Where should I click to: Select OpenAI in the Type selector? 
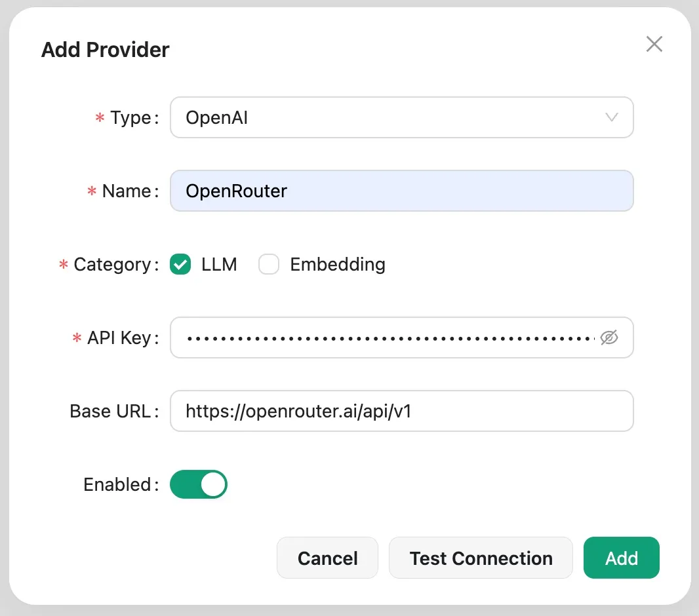tap(402, 117)
